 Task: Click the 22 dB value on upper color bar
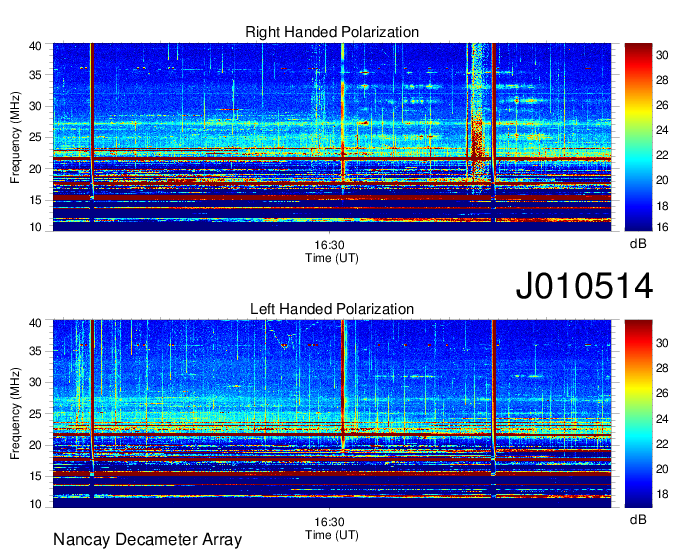tap(662, 155)
